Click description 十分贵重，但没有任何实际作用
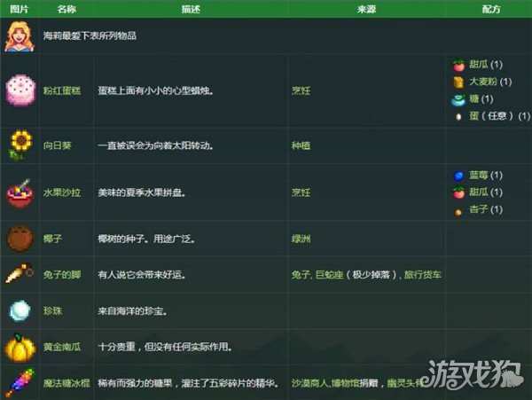The image size is (532, 400). (165, 347)
